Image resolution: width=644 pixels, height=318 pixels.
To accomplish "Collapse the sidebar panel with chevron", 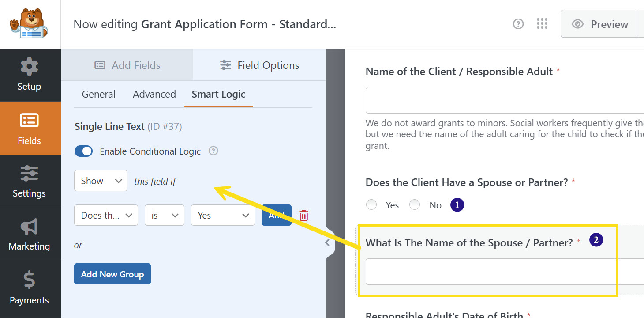I will 327,242.
